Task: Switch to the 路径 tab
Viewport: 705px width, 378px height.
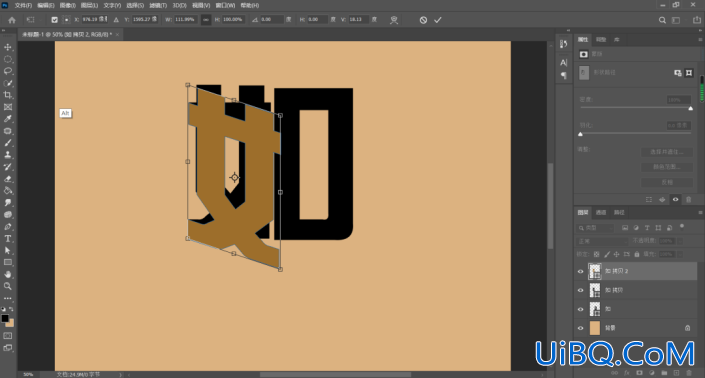Action: pyautogui.click(x=619, y=213)
